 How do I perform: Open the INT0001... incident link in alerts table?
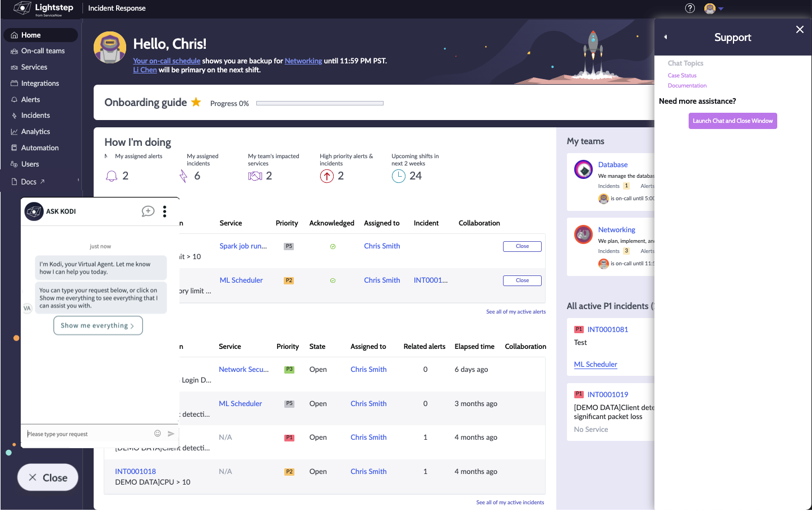point(431,280)
